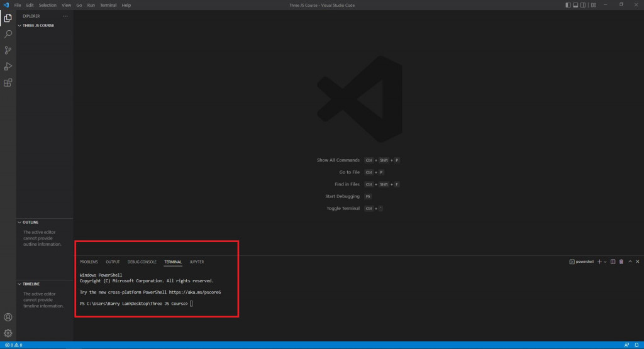This screenshot has width=644, height=349.
Task: Toggle secondary sidebar layout icon
Action: tap(583, 5)
